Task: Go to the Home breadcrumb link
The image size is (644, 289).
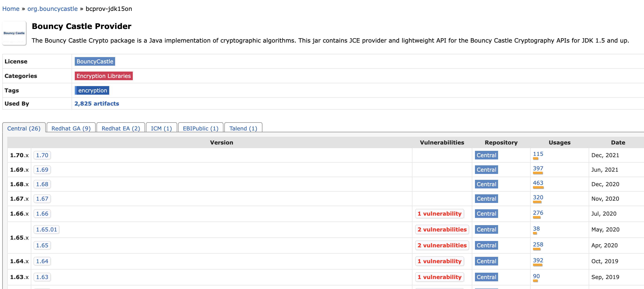Action: 11,9
